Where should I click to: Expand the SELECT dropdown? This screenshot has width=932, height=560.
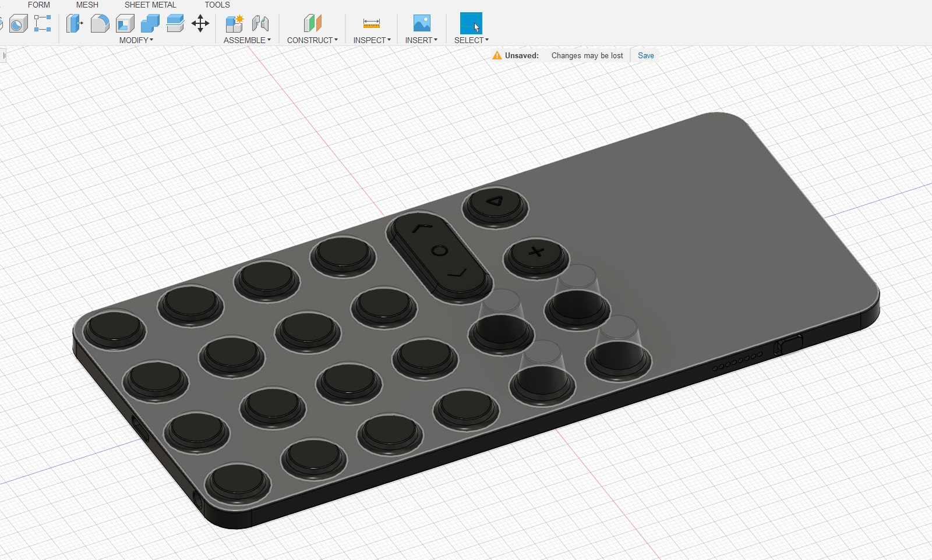click(x=471, y=40)
